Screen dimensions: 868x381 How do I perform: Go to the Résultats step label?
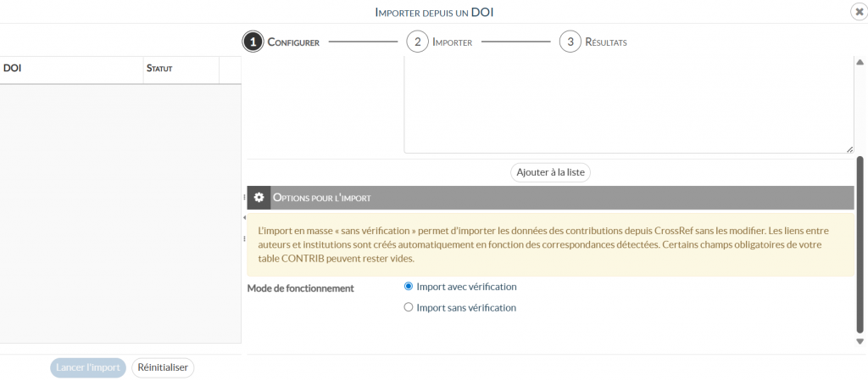click(606, 42)
